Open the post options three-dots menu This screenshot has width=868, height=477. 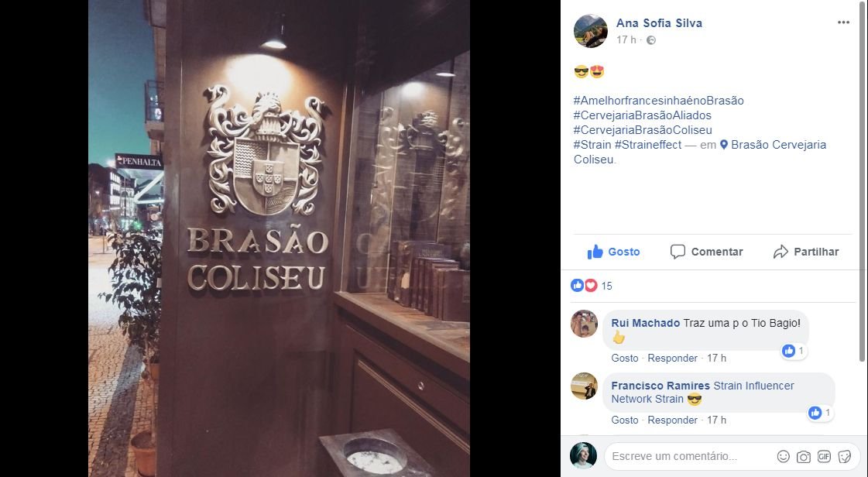[843, 22]
